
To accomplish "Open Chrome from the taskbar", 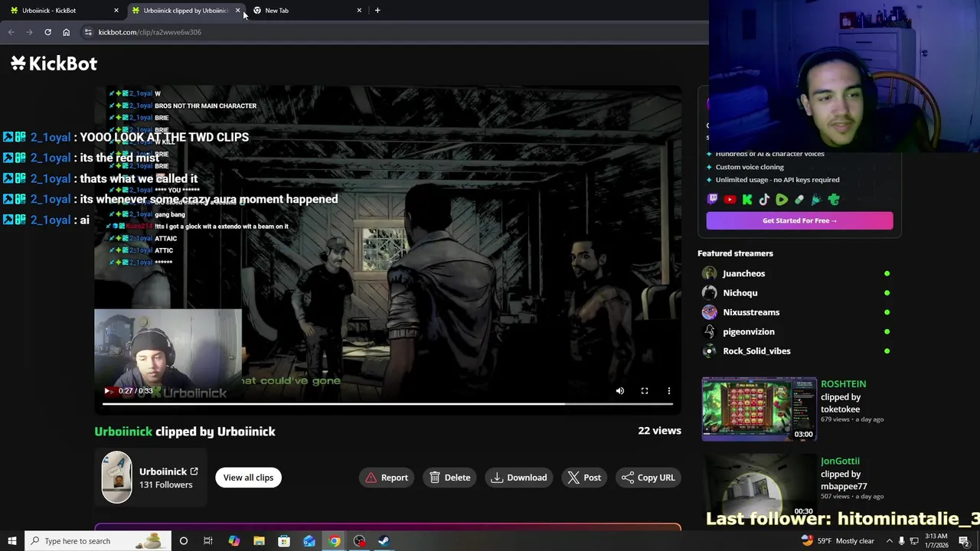I will pos(335,541).
